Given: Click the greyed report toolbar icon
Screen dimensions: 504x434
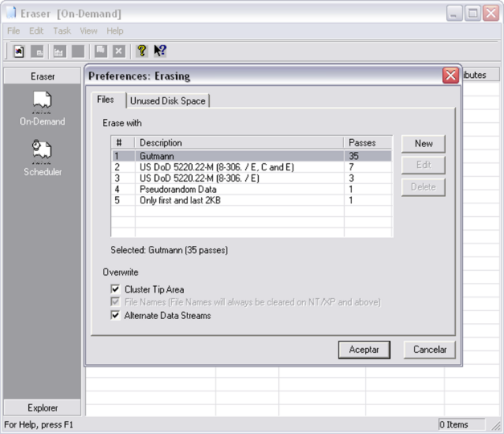Looking at the screenshot, I should [x=58, y=51].
